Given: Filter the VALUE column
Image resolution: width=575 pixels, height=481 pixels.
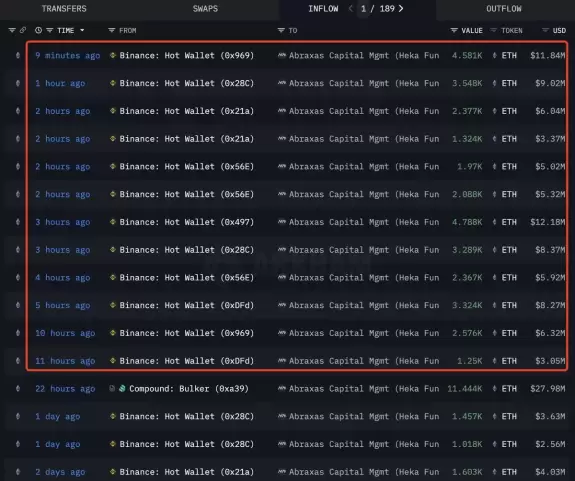Looking at the screenshot, I should click(454, 30).
